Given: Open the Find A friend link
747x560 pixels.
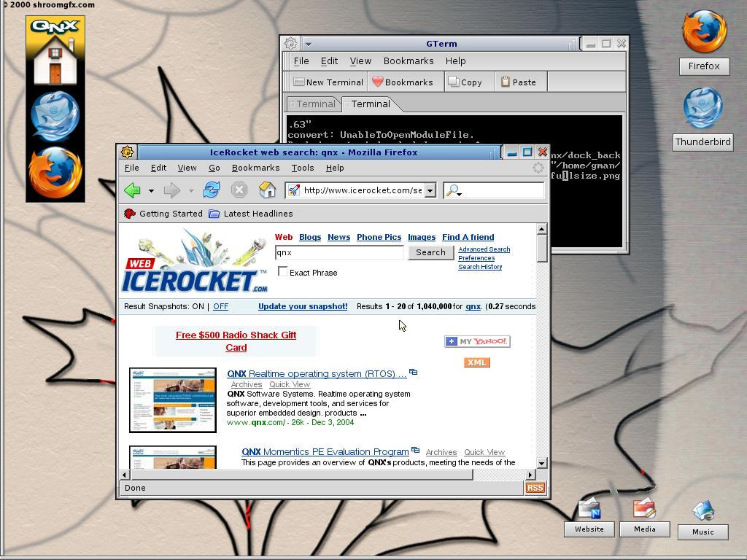Looking at the screenshot, I should (468, 237).
